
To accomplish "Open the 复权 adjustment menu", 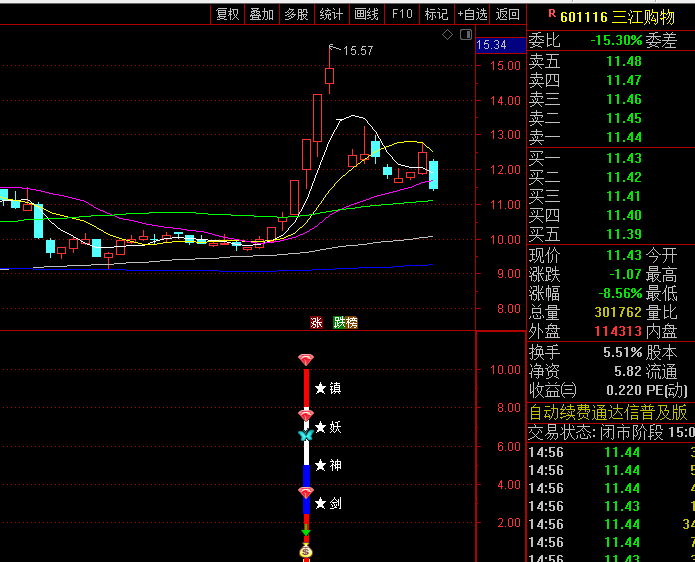I will (227, 15).
